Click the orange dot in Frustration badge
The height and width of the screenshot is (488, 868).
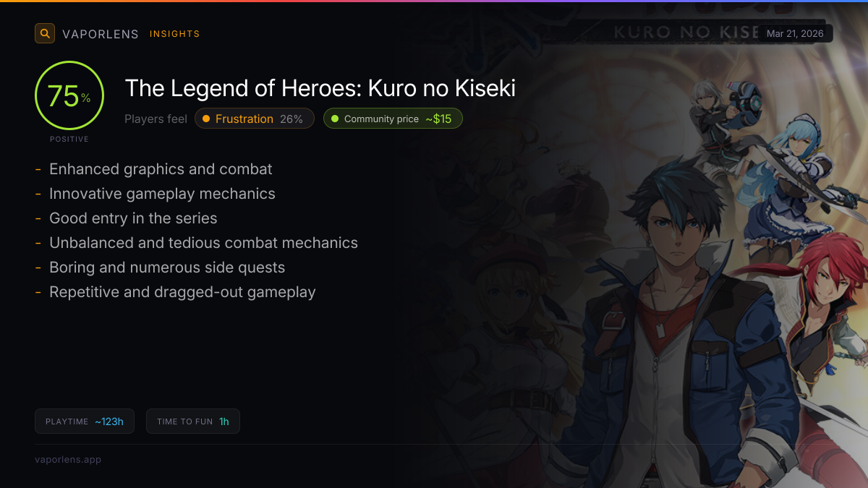pyautogui.click(x=206, y=119)
